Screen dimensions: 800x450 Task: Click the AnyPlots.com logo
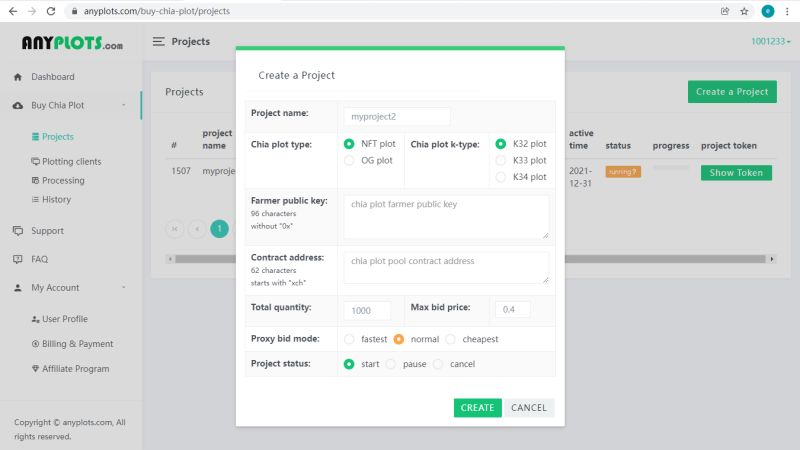pyautogui.click(x=72, y=43)
